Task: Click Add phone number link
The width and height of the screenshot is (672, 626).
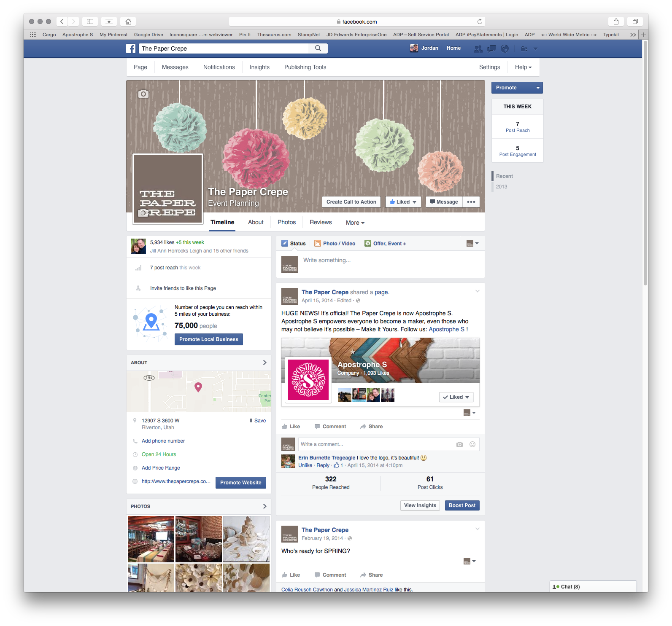Action: click(163, 441)
